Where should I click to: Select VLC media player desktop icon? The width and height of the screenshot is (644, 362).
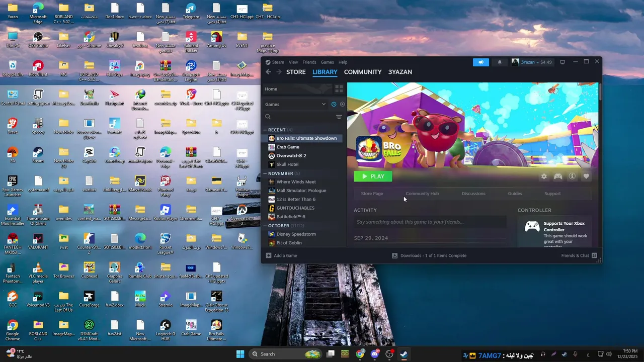coord(38,273)
